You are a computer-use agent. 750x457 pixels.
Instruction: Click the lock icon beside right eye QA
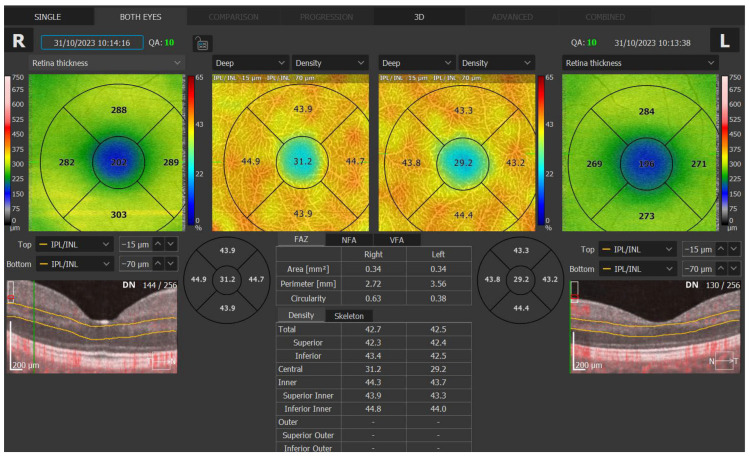[x=202, y=44]
